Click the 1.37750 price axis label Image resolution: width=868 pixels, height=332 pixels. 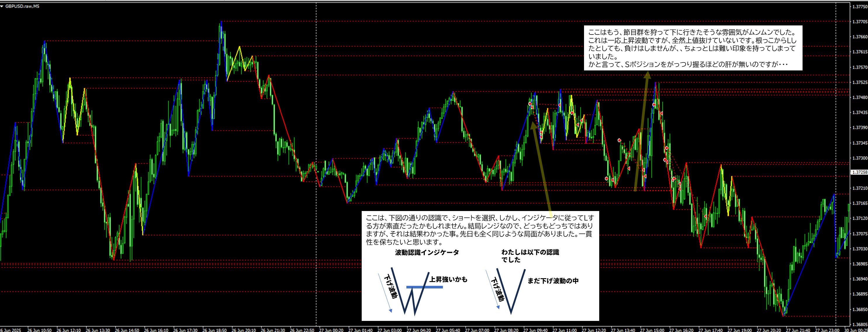860,6
